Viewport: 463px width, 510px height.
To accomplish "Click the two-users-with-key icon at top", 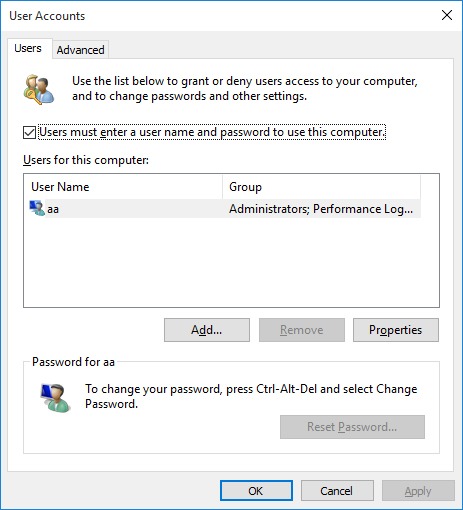I will click(39, 89).
